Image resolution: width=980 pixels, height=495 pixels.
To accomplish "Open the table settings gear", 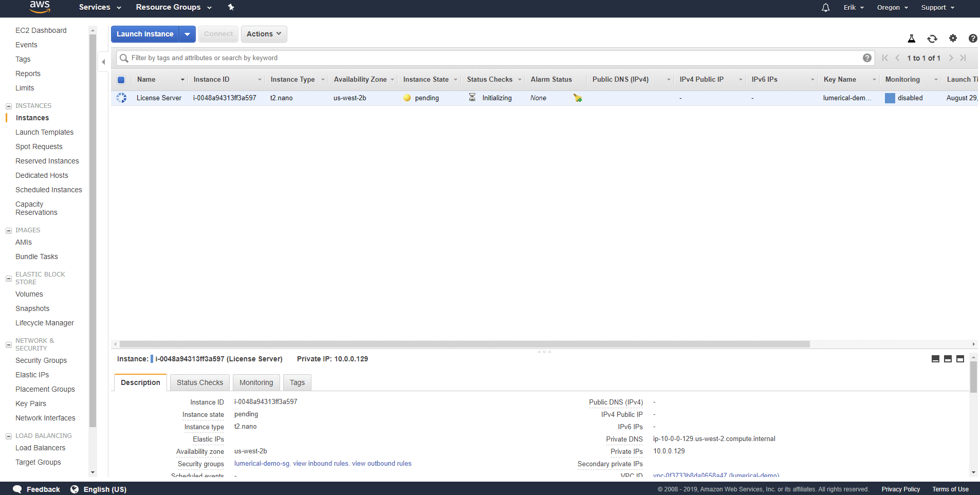I will [x=953, y=38].
